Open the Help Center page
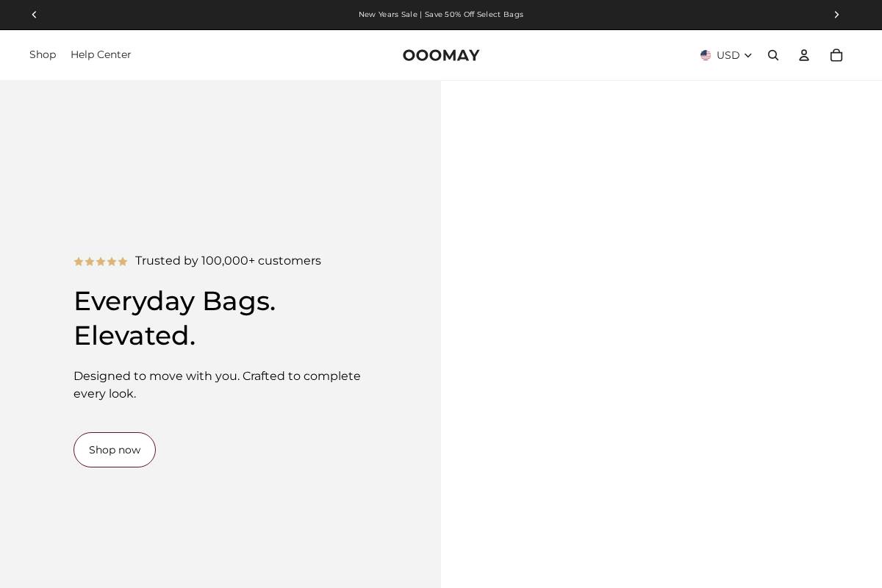Image resolution: width=882 pixels, height=588 pixels. [x=101, y=55]
